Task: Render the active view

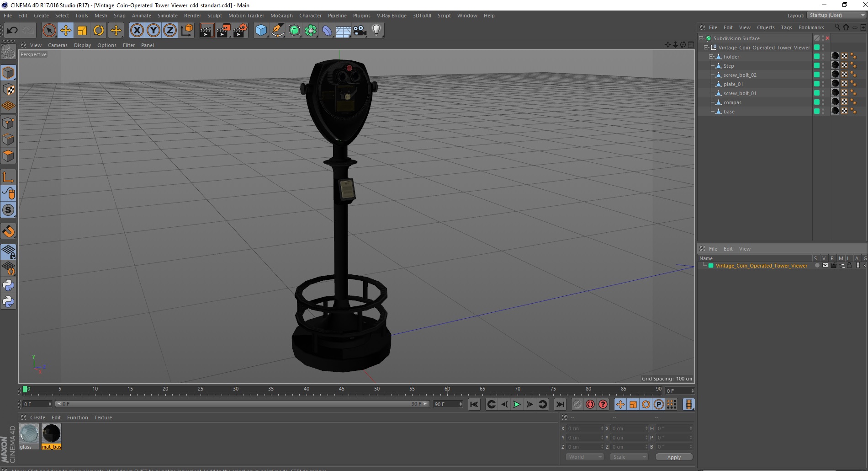Action: tap(206, 31)
